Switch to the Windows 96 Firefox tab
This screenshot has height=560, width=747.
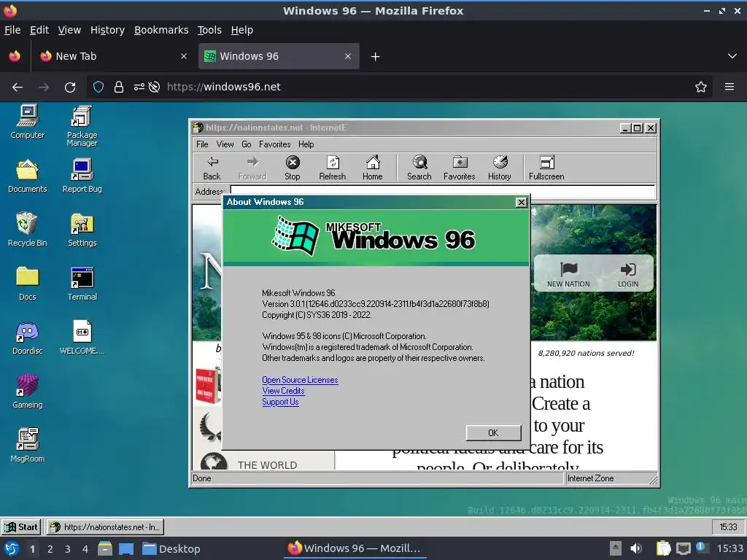pyautogui.click(x=278, y=56)
